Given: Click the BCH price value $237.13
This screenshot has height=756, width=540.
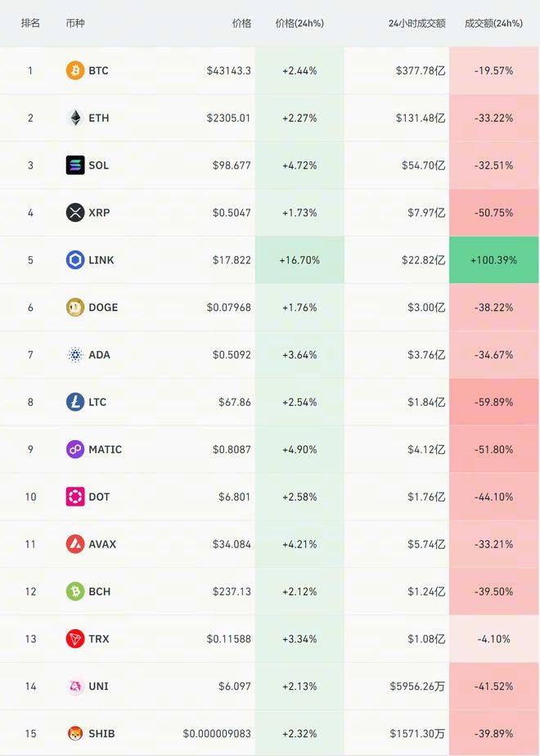Looking at the screenshot, I should (x=231, y=592).
